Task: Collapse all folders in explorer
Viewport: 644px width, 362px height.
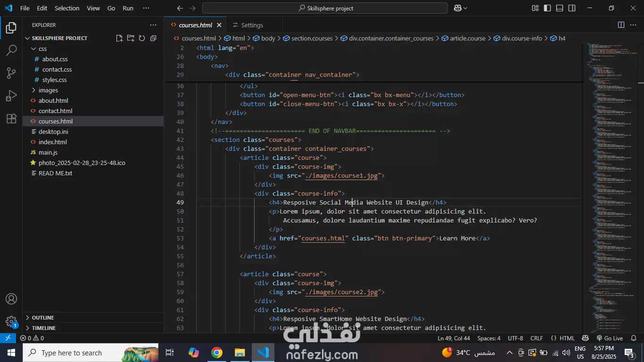Action: coord(153,38)
